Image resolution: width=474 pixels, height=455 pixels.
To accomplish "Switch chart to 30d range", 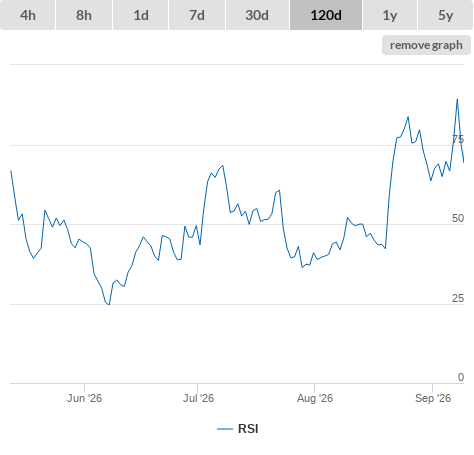I will click(257, 15).
